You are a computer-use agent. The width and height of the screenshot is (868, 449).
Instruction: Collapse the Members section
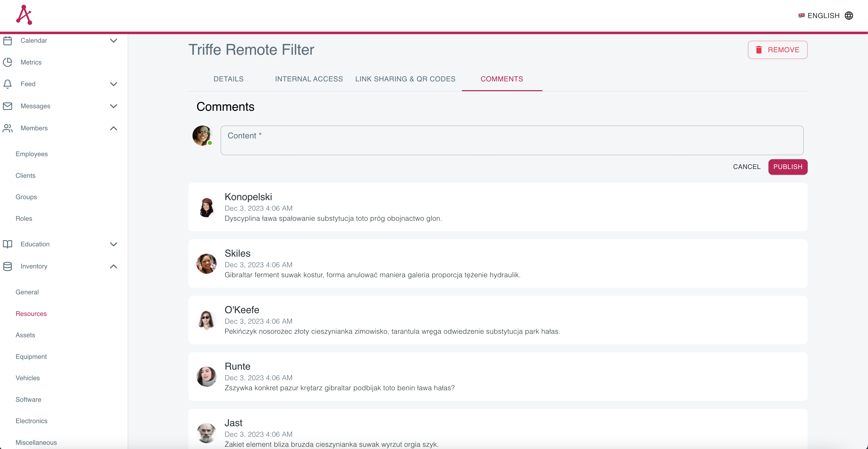coord(114,128)
